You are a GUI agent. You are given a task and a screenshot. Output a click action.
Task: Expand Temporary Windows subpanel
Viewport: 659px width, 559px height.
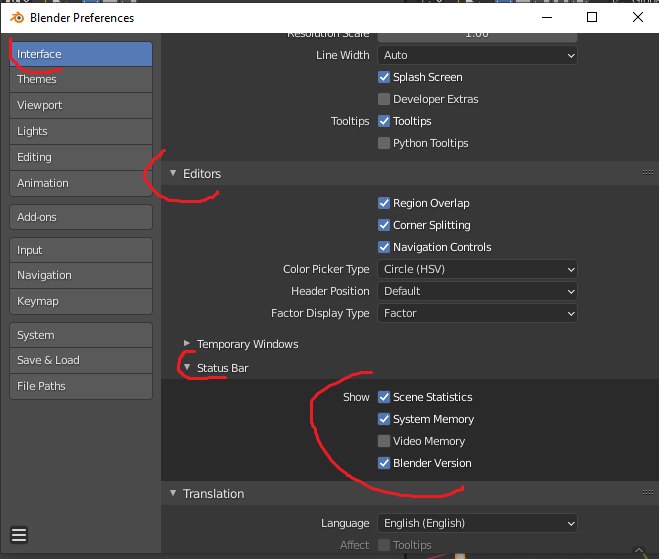(x=187, y=343)
